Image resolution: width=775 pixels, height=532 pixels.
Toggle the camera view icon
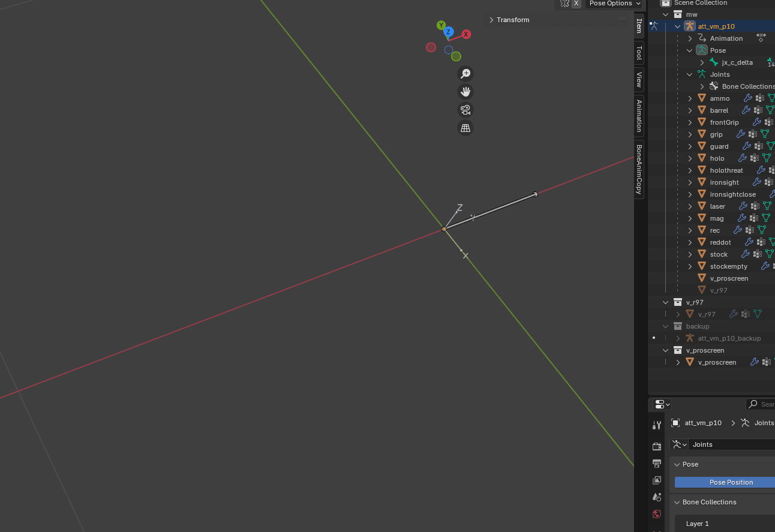pos(465,110)
